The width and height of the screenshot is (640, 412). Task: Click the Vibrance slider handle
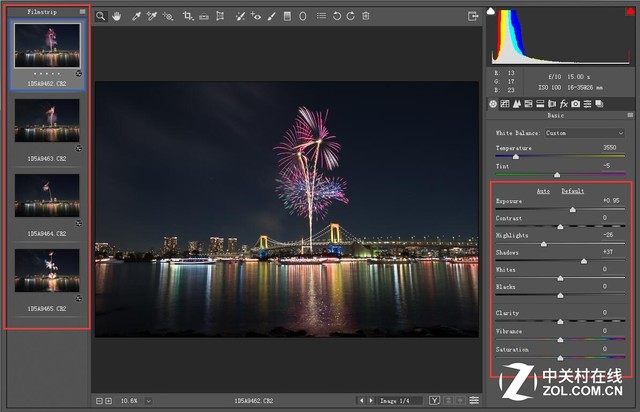pyautogui.click(x=560, y=340)
